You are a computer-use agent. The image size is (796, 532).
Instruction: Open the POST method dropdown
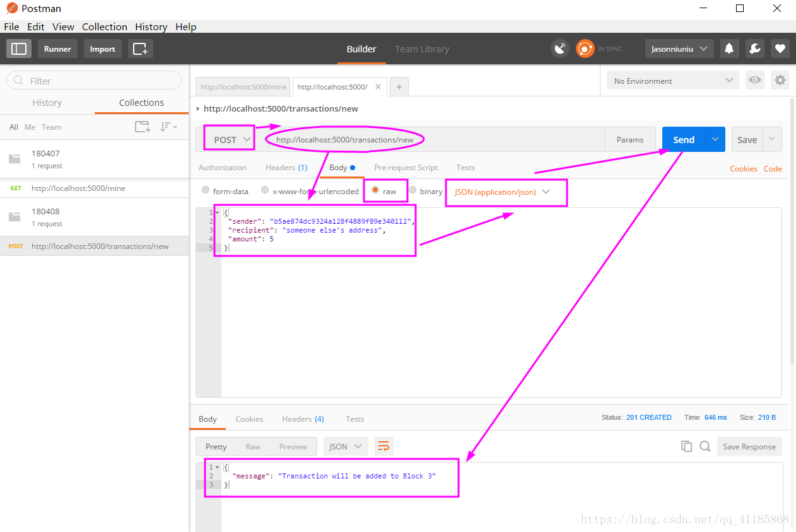232,139
